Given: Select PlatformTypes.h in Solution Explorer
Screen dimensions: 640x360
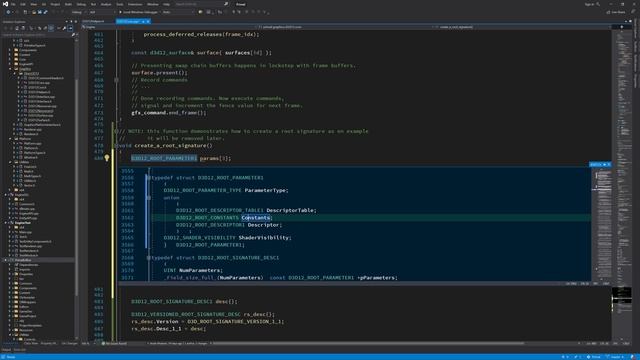Looking at the screenshot, I should tap(35, 153).
